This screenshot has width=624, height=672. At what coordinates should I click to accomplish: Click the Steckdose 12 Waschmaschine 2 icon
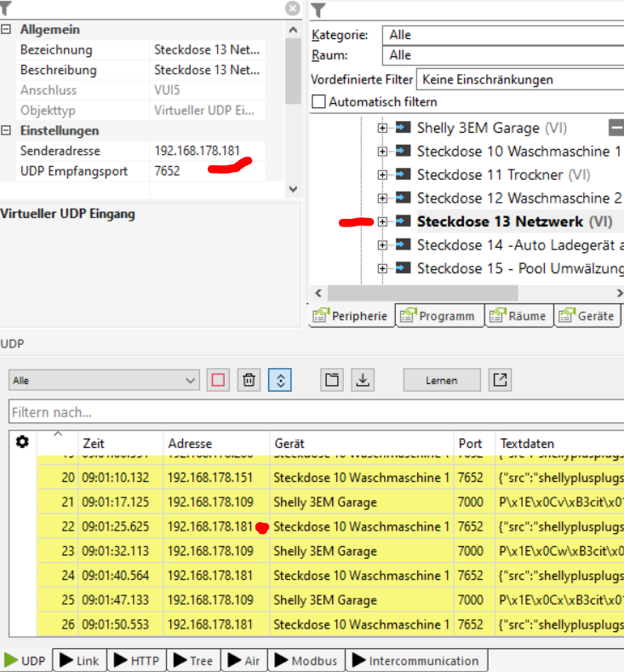click(x=403, y=198)
